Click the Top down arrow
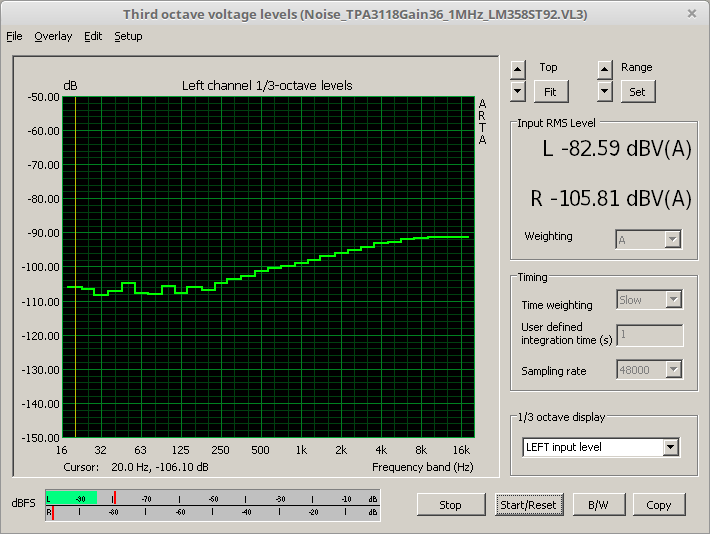 click(517, 91)
